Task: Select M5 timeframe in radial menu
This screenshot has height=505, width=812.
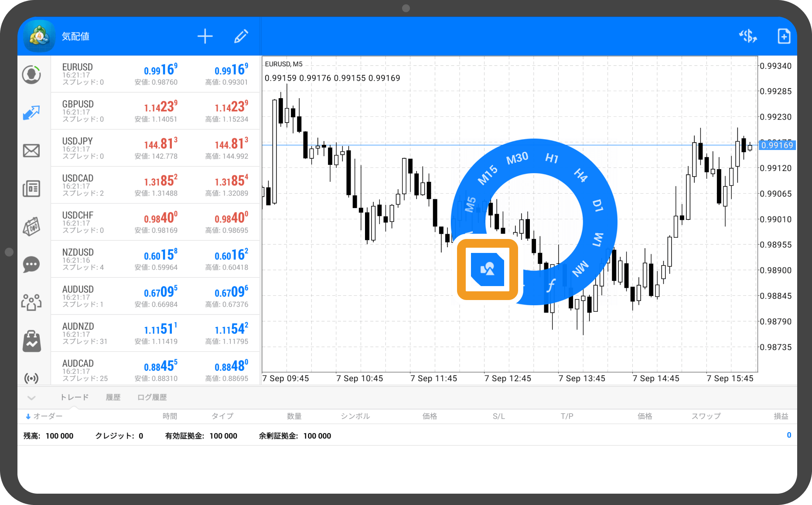Action: (x=470, y=204)
